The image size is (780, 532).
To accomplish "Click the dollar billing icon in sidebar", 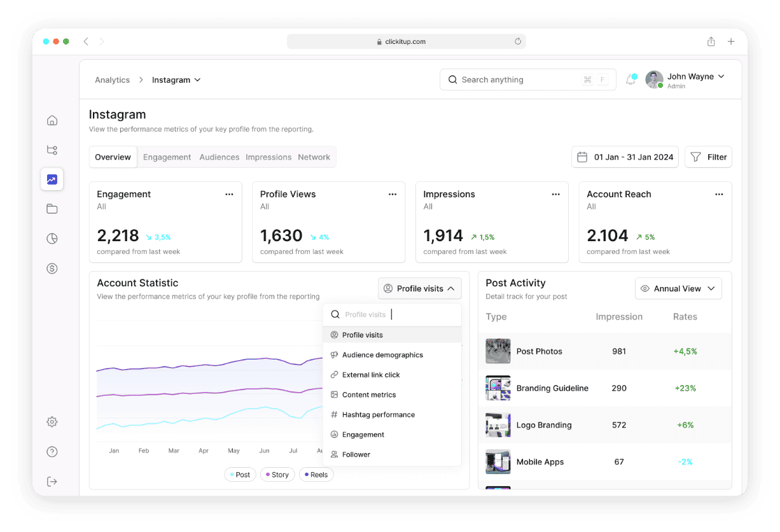I will click(x=52, y=269).
